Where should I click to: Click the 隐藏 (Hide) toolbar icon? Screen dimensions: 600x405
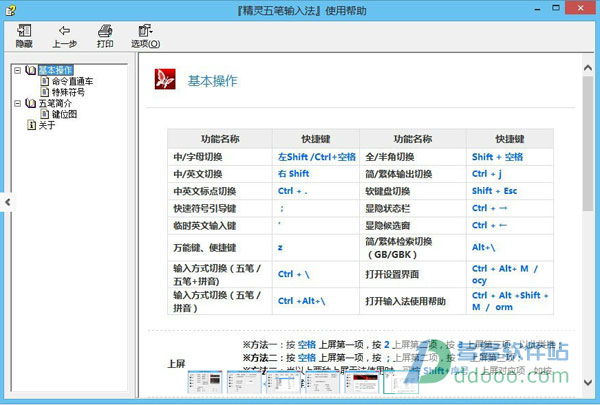tap(24, 31)
